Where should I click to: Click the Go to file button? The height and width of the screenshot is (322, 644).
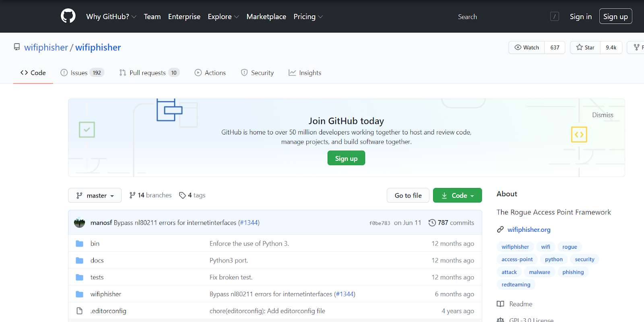(408, 195)
